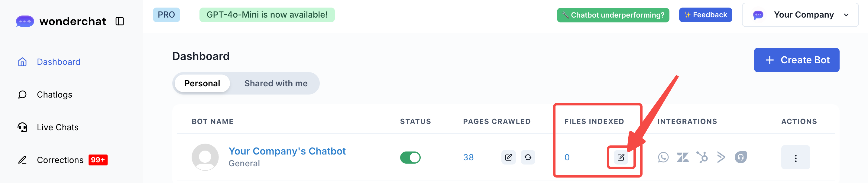Open the live chat headset integration icon
This screenshot has width=868, height=183.
tap(740, 157)
